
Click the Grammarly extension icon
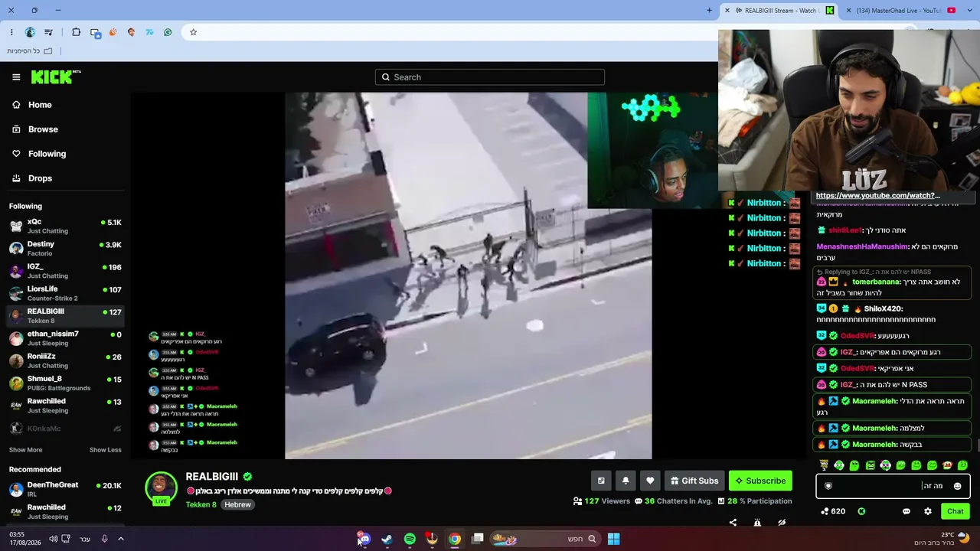point(168,32)
